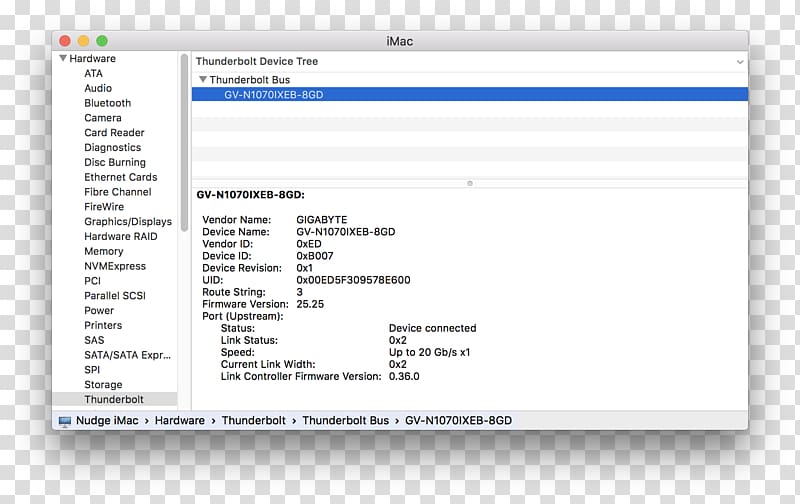
Task: Select Printers in the sidebar
Action: (103, 325)
